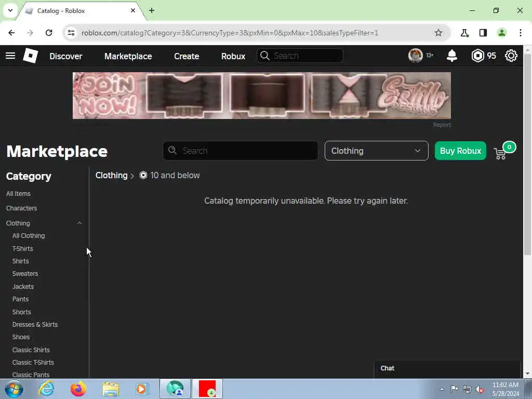Open the Robux balance icon showing 95

tap(477, 56)
